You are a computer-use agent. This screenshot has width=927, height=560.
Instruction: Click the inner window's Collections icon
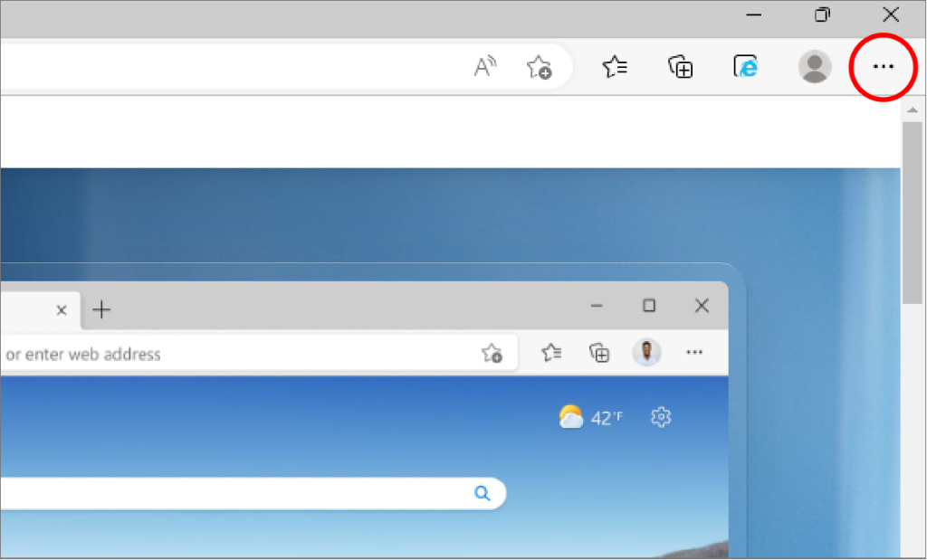tap(599, 353)
